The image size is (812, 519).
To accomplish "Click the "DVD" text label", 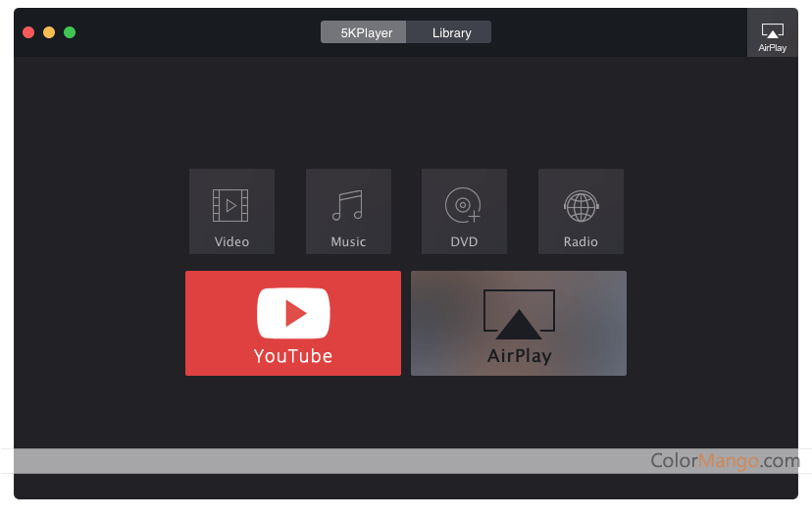I will point(464,241).
